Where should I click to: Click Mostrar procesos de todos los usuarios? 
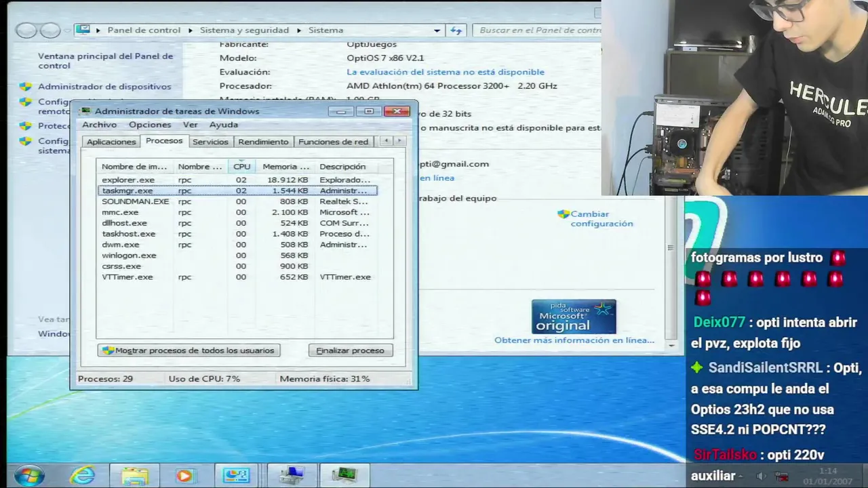click(x=189, y=350)
